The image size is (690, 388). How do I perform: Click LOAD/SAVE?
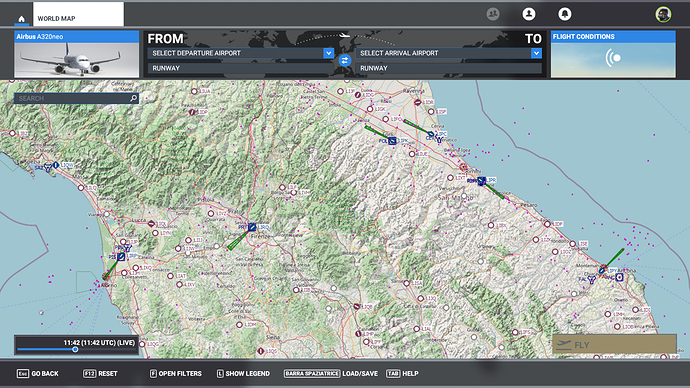click(331, 373)
